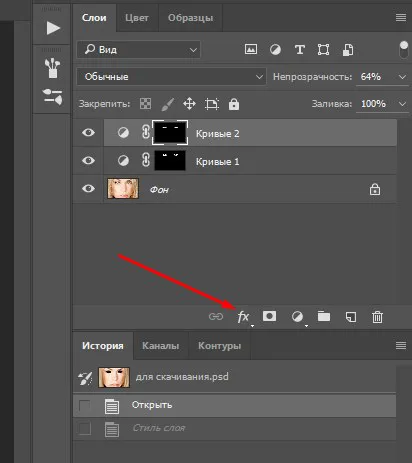The width and height of the screenshot is (412, 463).
Task: Toggle history brush source on snapshot
Action: [85, 378]
